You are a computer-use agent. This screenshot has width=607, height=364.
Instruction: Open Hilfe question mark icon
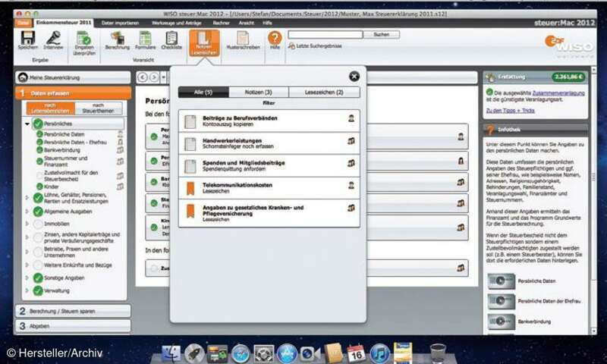(275, 38)
